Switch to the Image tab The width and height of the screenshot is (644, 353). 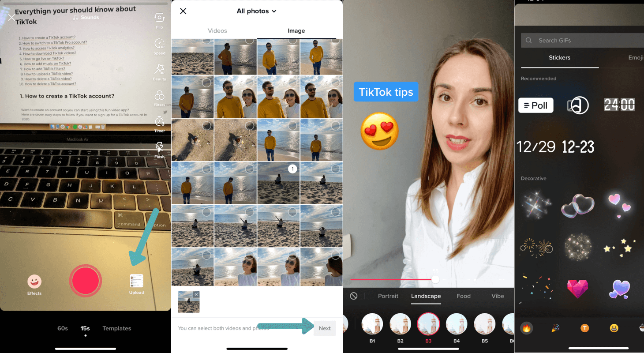tap(296, 31)
